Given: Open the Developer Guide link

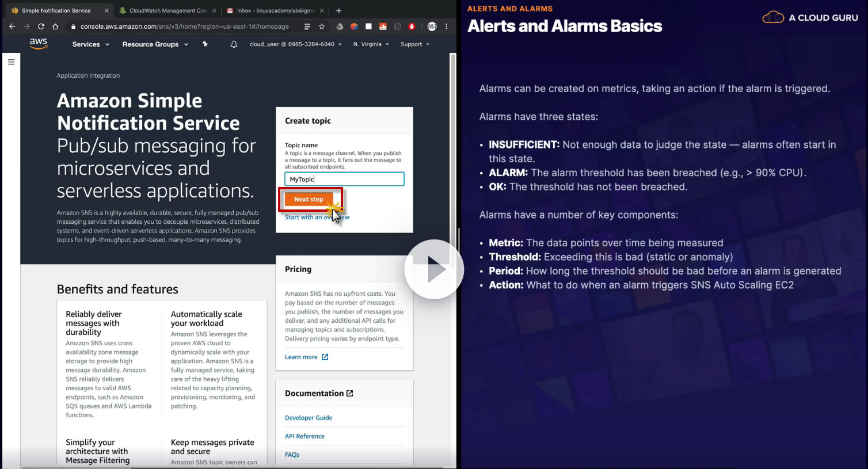Looking at the screenshot, I should click(309, 418).
